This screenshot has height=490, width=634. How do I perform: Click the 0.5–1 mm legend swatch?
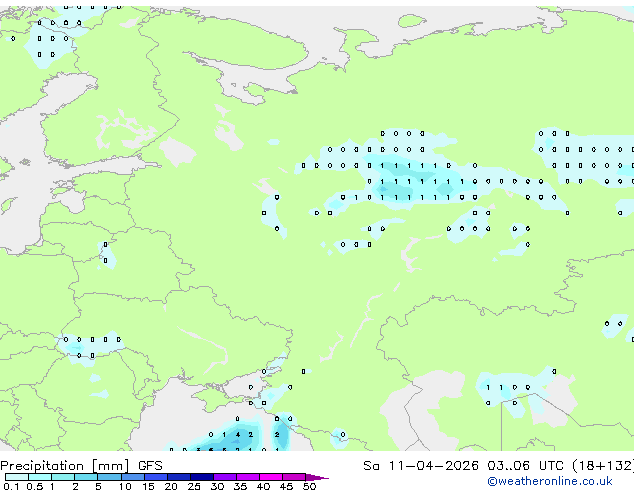pyautogui.click(x=40, y=477)
